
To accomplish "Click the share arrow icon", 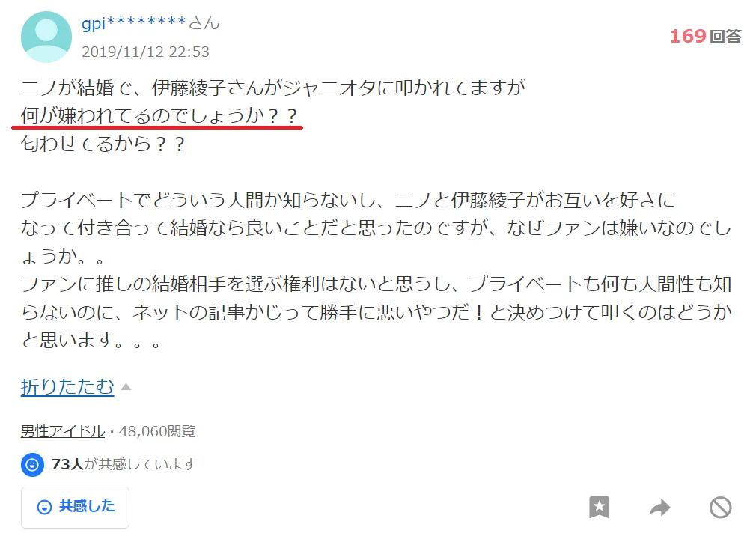I will tap(659, 507).
